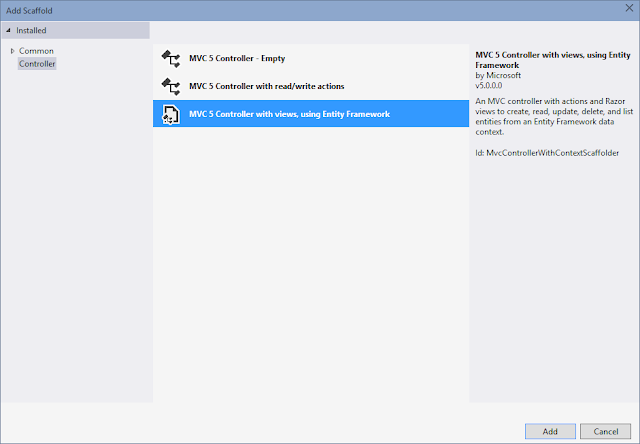Screen dimensions: 640x444
Task: Click the Add Scaffold window title
Action: pyautogui.click(x=29, y=11)
